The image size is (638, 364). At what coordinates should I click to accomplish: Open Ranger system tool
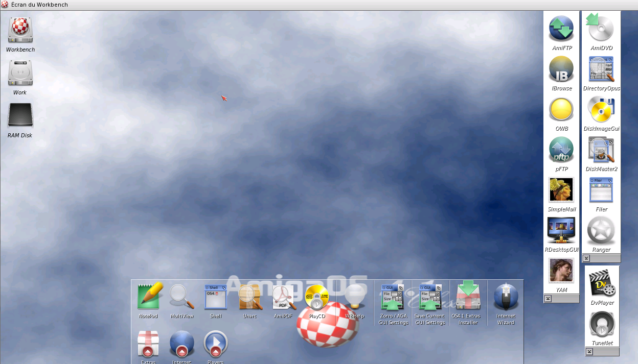click(x=601, y=231)
